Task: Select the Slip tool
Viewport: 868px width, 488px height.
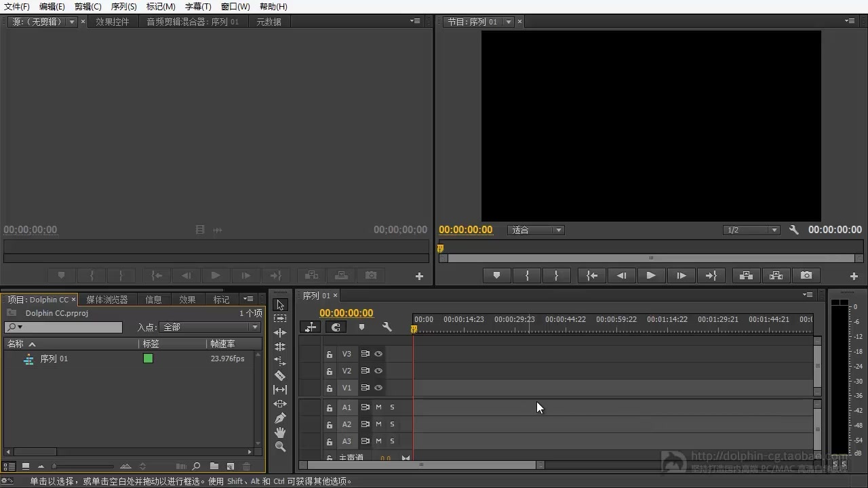Action: (x=280, y=390)
